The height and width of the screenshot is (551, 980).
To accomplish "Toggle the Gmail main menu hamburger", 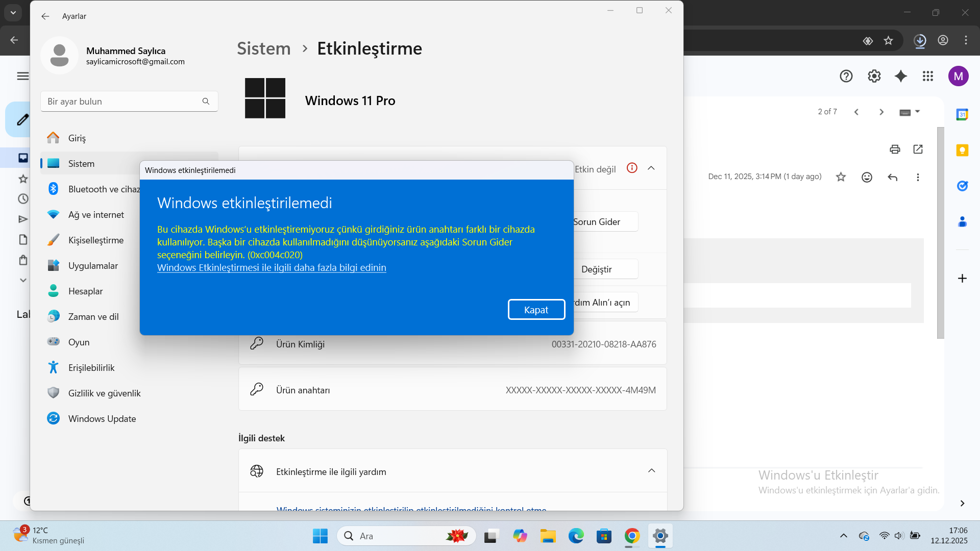I will 23,76.
